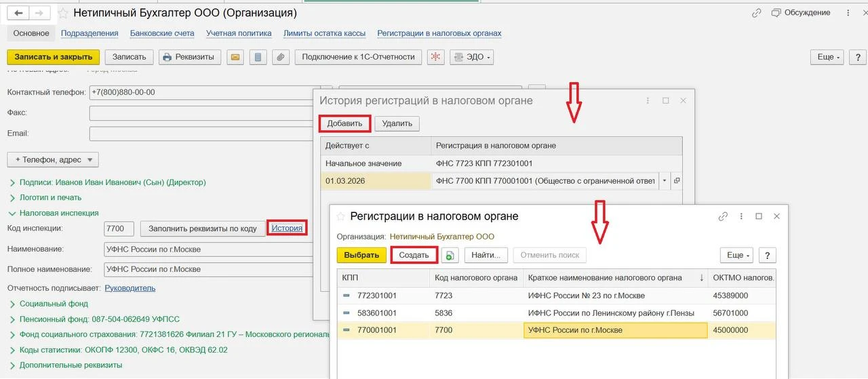
Task: Click the red snowflake-like icon near ЭДО
Action: tap(436, 57)
